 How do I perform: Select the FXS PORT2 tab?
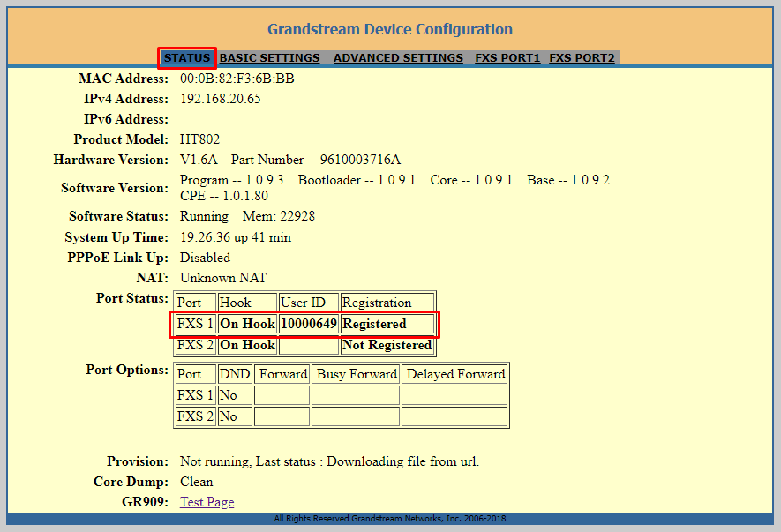(582, 58)
